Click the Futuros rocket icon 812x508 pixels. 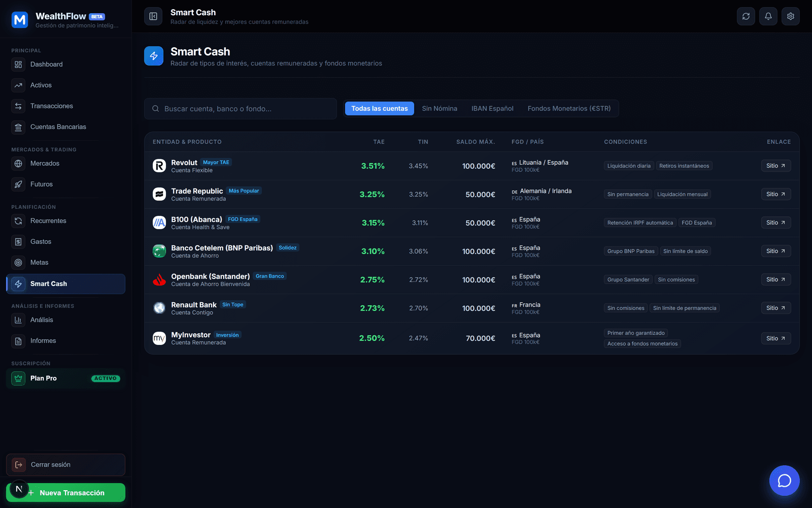point(18,184)
